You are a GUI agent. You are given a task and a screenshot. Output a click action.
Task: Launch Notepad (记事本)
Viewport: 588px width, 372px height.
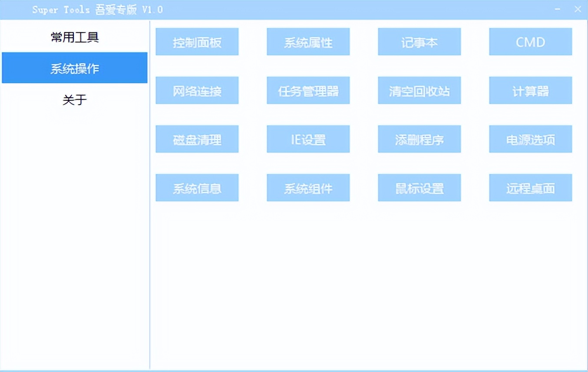pyautogui.click(x=419, y=42)
